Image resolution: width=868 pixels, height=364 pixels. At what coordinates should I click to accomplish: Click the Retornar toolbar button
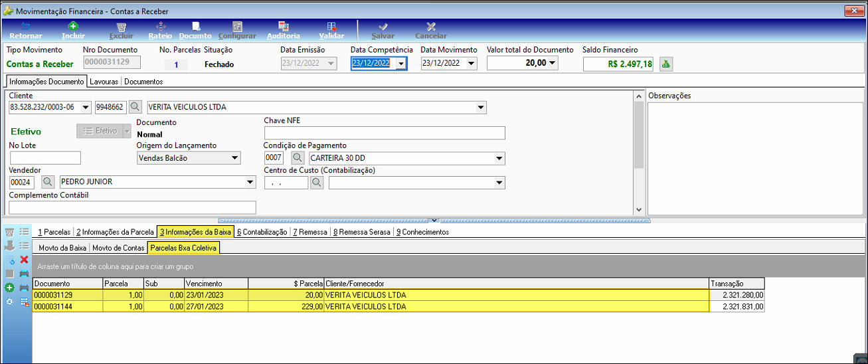26,31
